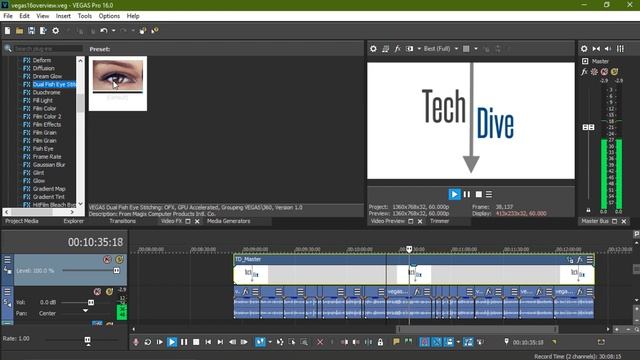The height and width of the screenshot is (360, 640).
Task: Open video track hamburger menu icon
Action: 7,260
